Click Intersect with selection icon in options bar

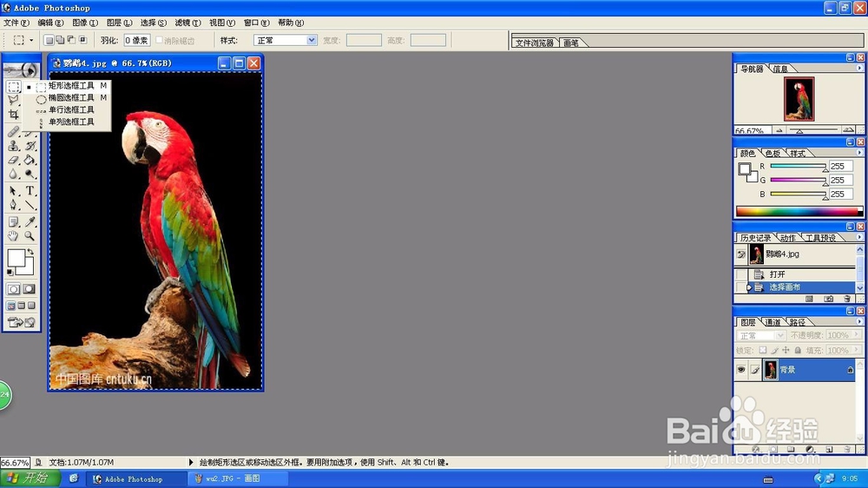pyautogui.click(x=83, y=40)
